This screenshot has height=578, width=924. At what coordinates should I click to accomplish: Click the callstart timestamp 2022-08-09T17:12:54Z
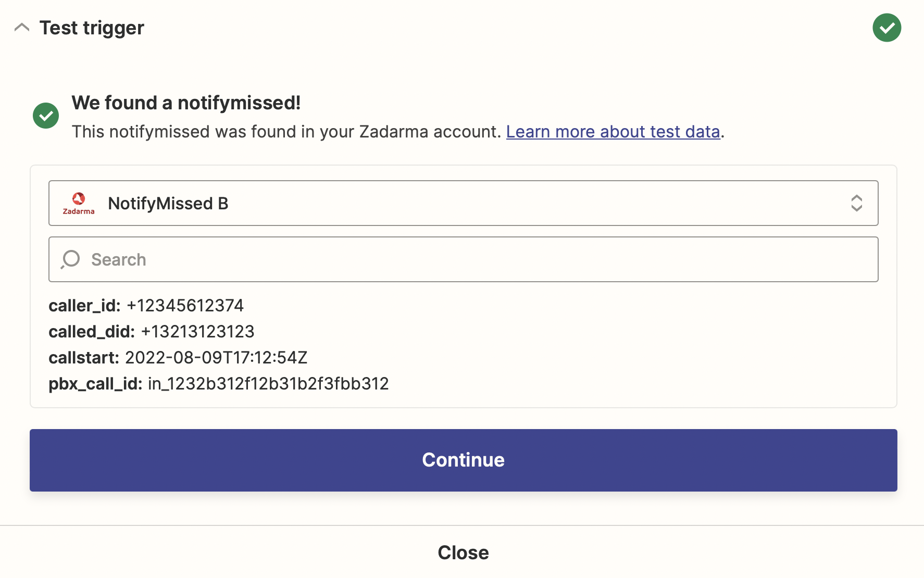[216, 358]
